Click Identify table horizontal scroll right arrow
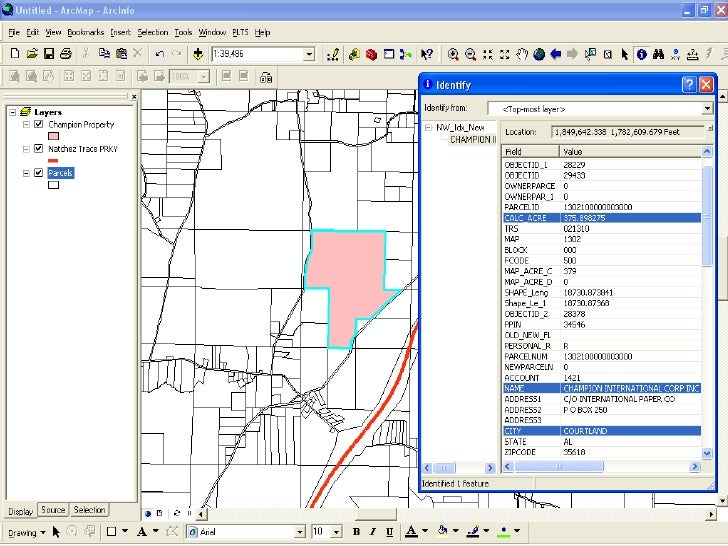Viewport: 728px width, 546px height. click(695, 466)
